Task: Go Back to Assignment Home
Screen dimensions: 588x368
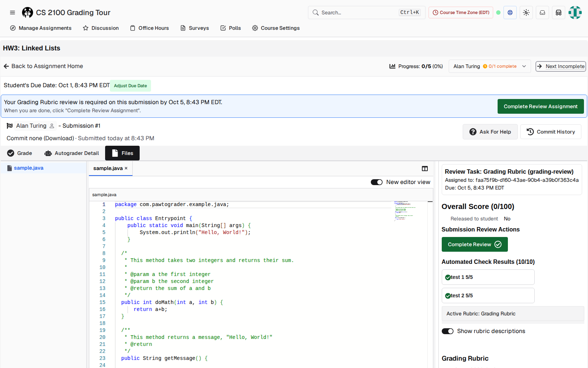Action: pos(43,66)
